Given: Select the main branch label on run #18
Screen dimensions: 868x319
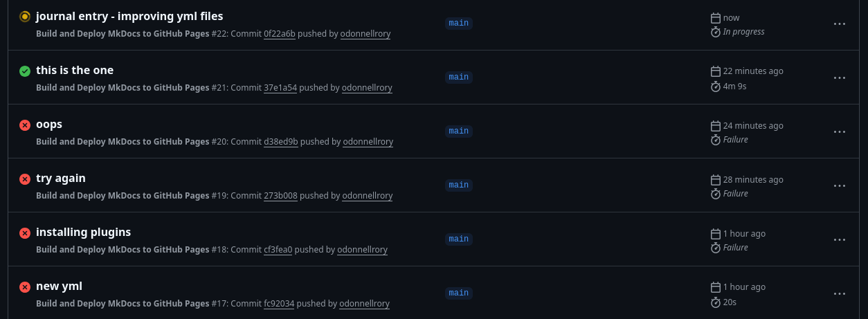Looking at the screenshot, I should (x=458, y=239).
